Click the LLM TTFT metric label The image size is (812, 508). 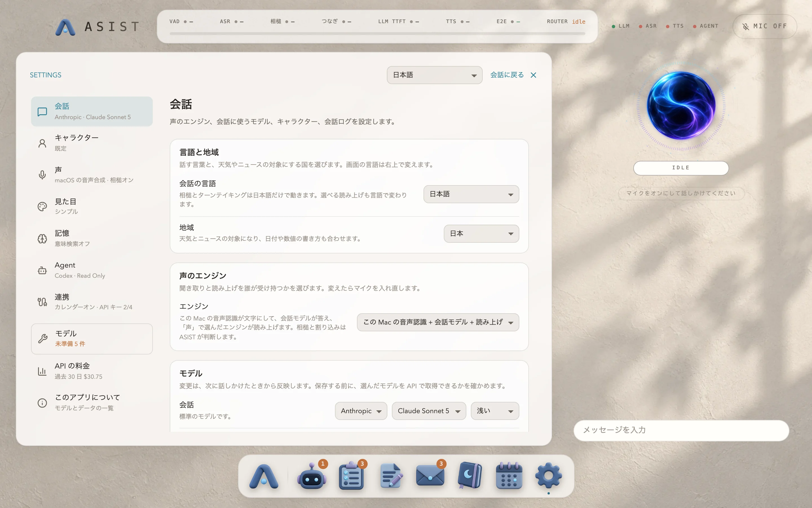tap(392, 21)
